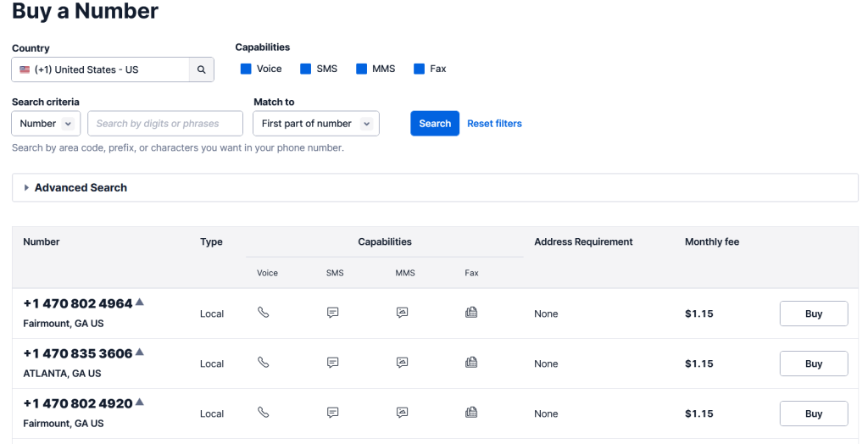
Task: Click Voice phone icon for +1 470 802 4964
Action: coord(264,312)
